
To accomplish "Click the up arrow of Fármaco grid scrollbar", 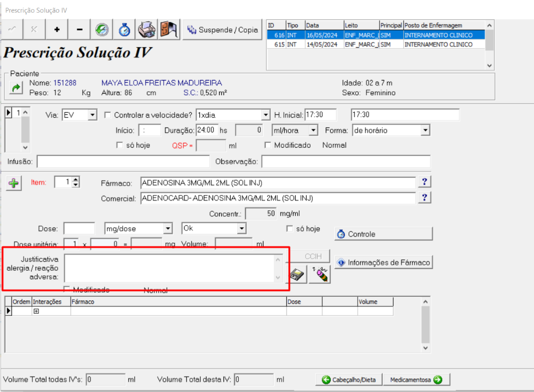I will tap(426, 302).
